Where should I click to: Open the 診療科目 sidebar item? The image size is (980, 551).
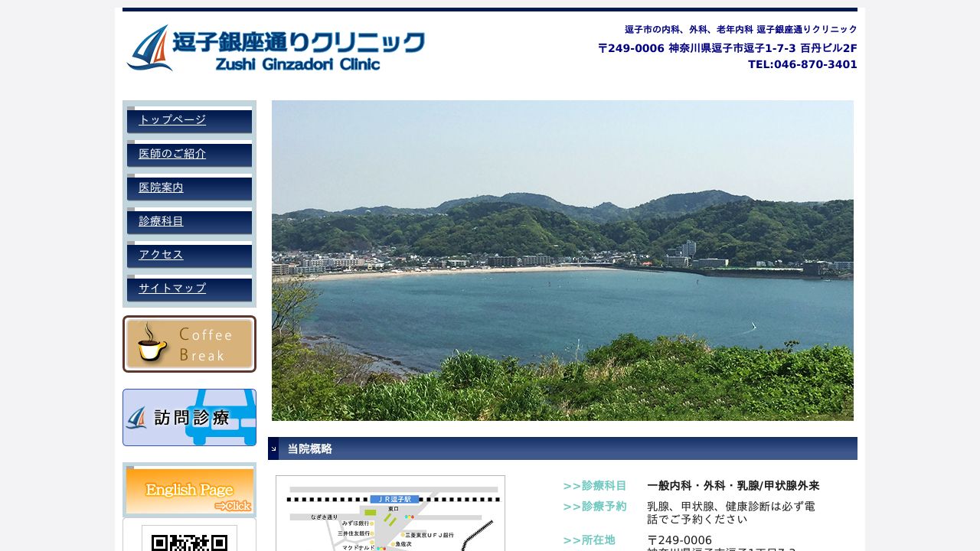tap(160, 220)
